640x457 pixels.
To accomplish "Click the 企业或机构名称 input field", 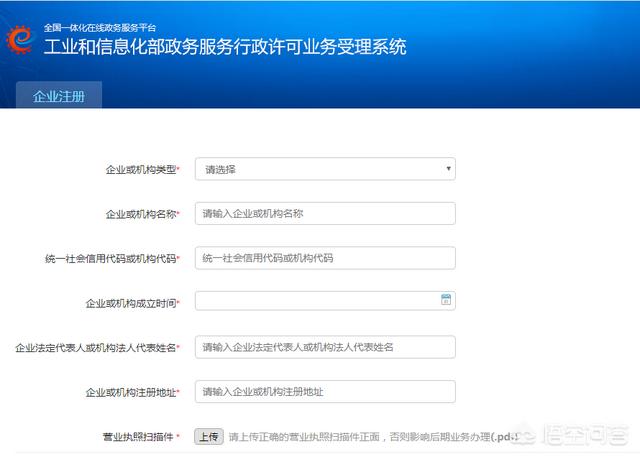I will (x=325, y=213).
